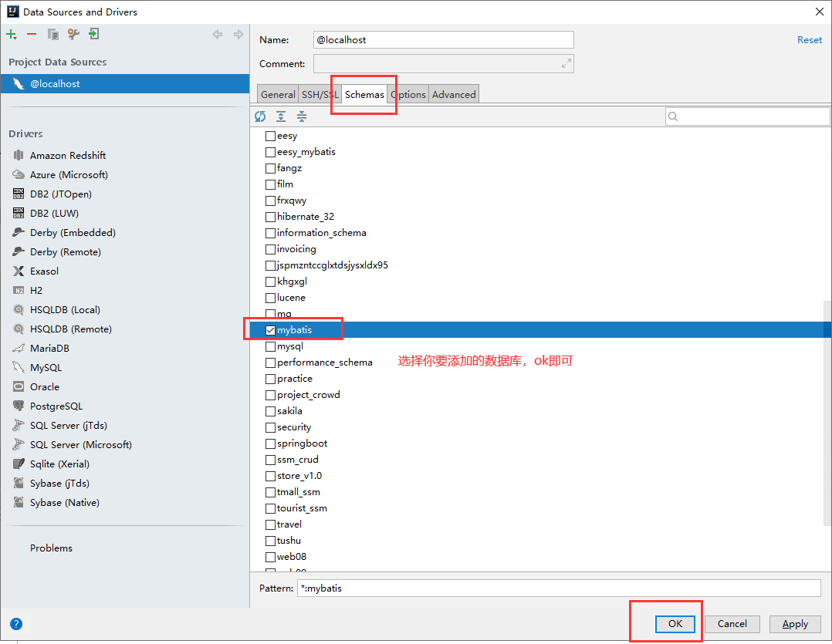Viewport: 832px width, 644px height.
Task: Go back with the left arrow icon
Action: tap(218, 35)
